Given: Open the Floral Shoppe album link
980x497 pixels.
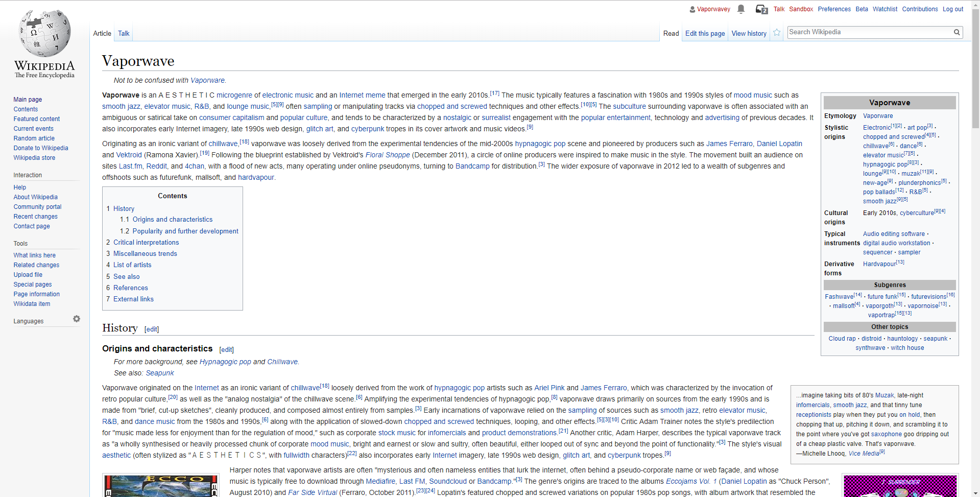Looking at the screenshot, I should 388,155.
